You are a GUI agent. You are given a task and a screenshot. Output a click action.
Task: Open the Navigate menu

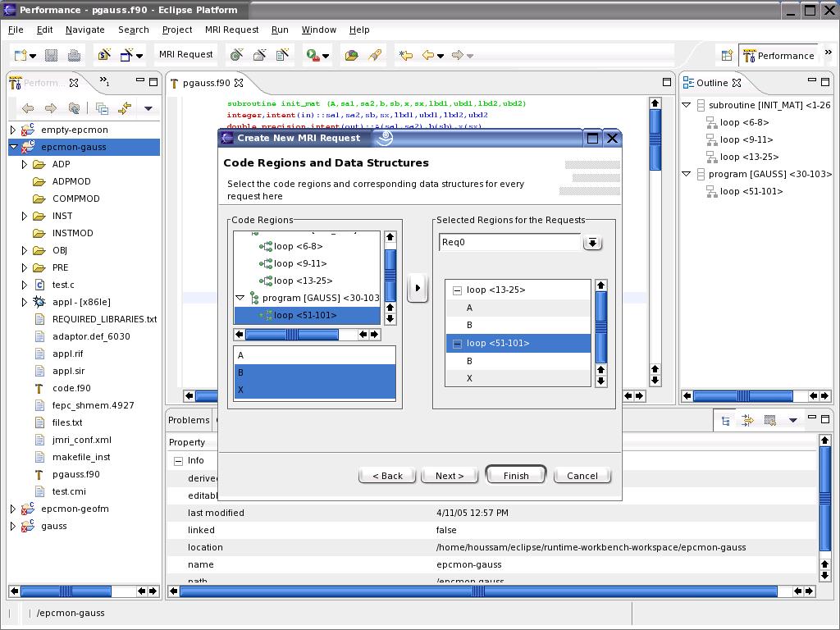pyautogui.click(x=85, y=30)
